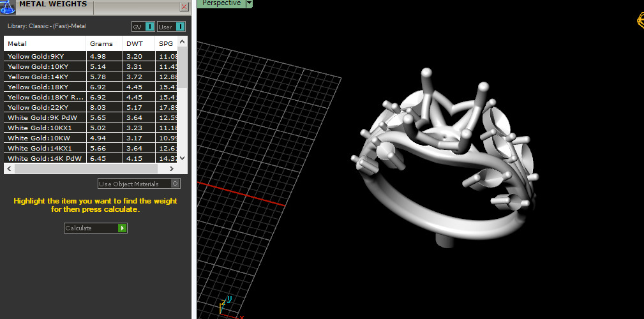Click the horizontal scrollbar right arrow

(172, 168)
